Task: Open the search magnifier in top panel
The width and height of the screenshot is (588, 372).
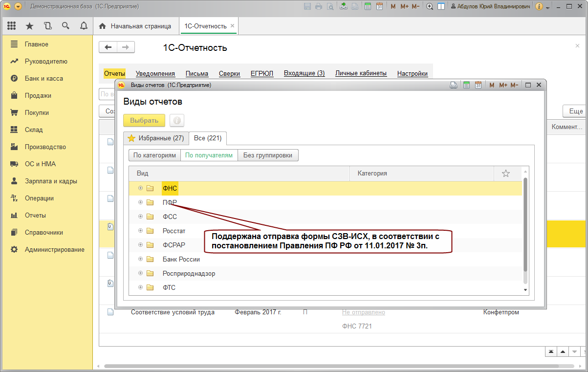Action: click(65, 26)
